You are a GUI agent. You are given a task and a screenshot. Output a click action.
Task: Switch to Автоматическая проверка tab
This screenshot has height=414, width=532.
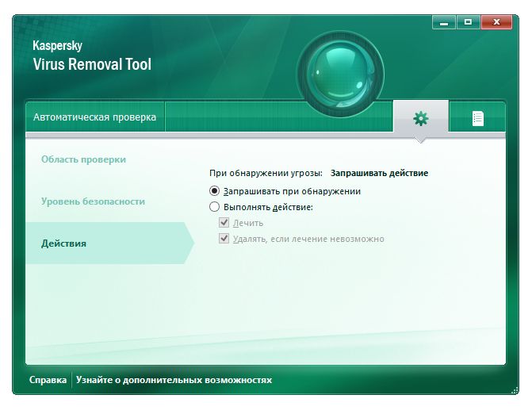(x=94, y=117)
